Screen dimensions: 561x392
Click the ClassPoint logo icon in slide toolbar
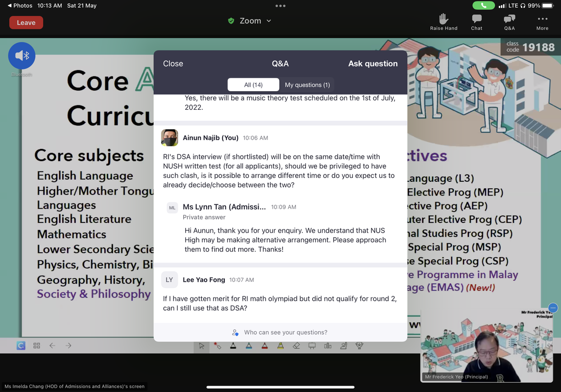[21, 345]
